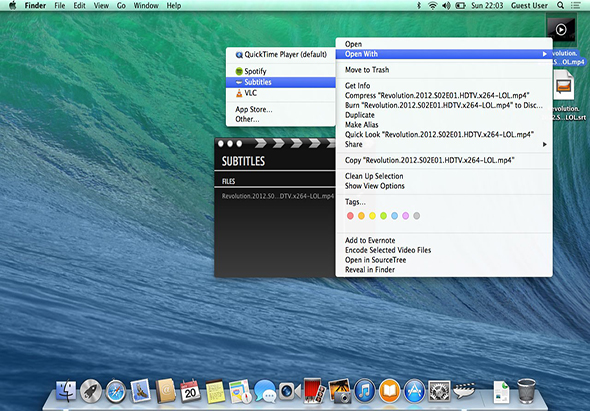Open FaceTime camera icon in dock
The image size is (590, 411).
(289, 391)
